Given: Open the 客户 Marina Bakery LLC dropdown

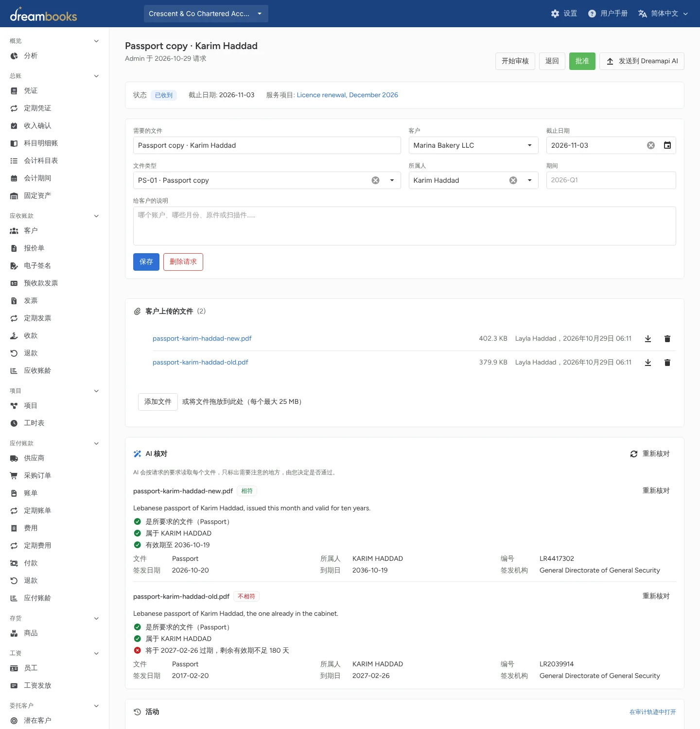Looking at the screenshot, I should pos(473,145).
